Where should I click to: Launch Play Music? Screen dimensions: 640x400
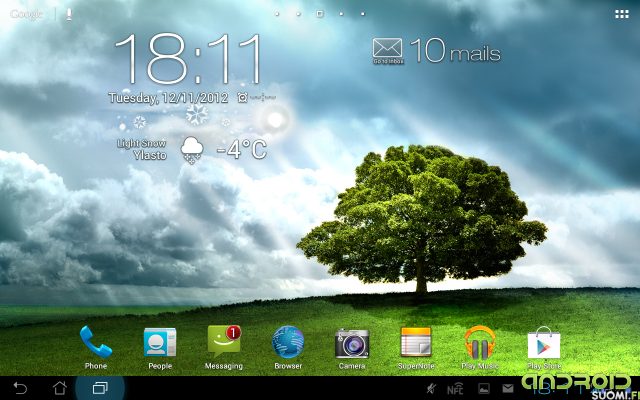pyautogui.click(x=480, y=347)
